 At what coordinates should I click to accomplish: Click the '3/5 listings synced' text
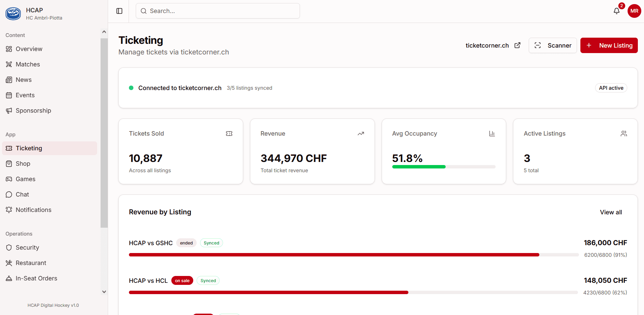249,88
